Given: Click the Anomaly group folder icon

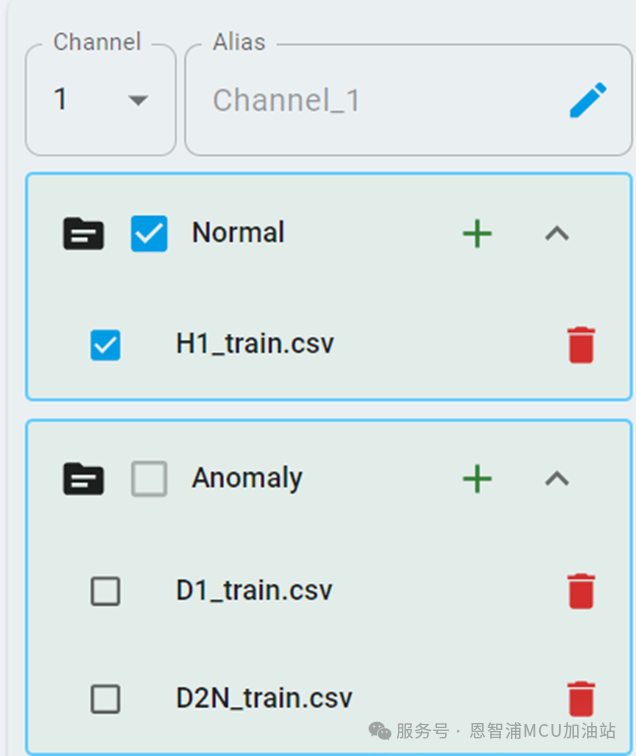Looking at the screenshot, I should pyautogui.click(x=84, y=479).
